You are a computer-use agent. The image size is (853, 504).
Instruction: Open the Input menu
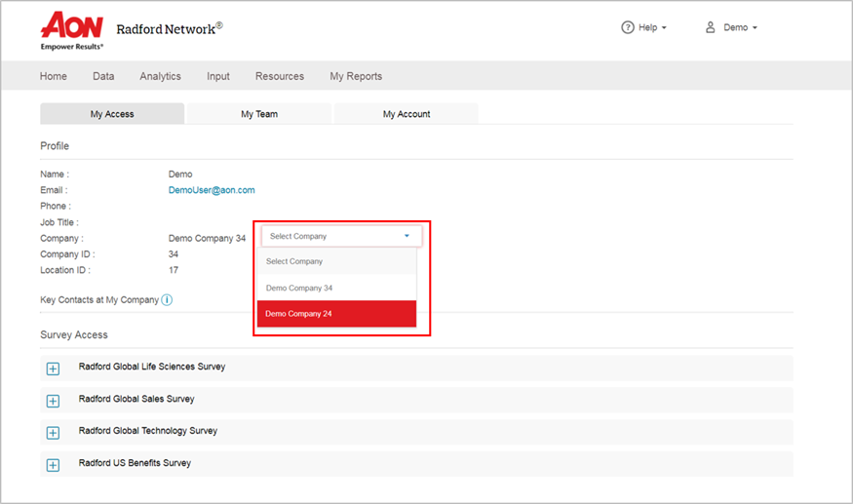(218, 76)
